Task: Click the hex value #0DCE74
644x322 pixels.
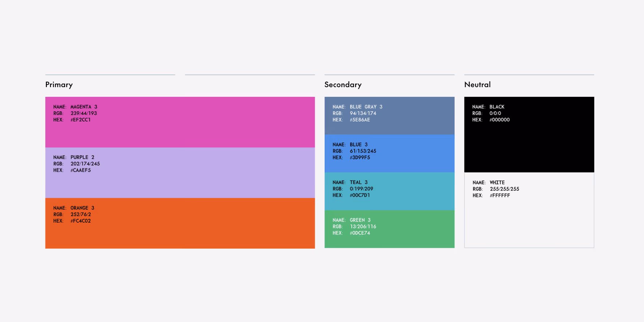Action: (x=360, y=233)
